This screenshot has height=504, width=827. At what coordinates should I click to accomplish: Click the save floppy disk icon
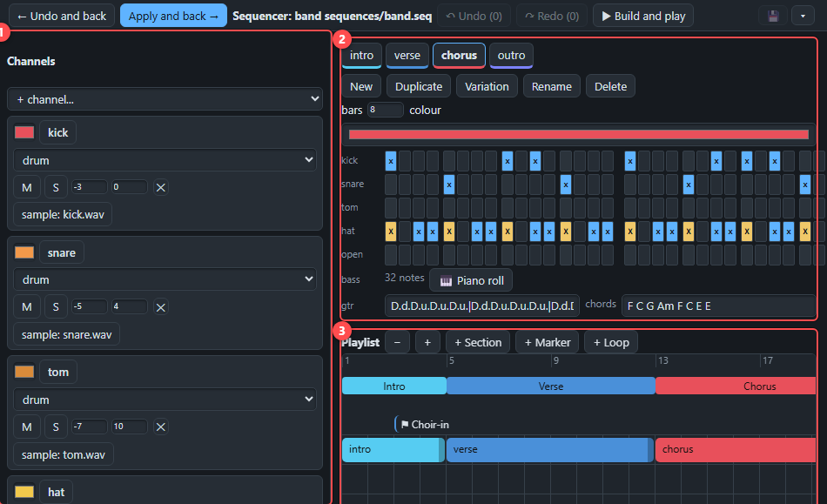773,16
